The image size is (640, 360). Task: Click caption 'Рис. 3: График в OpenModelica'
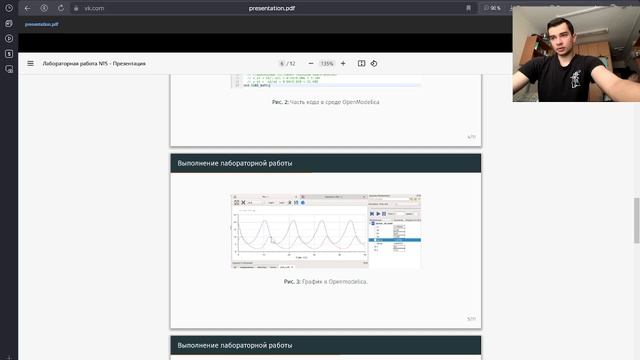(326, 282)
